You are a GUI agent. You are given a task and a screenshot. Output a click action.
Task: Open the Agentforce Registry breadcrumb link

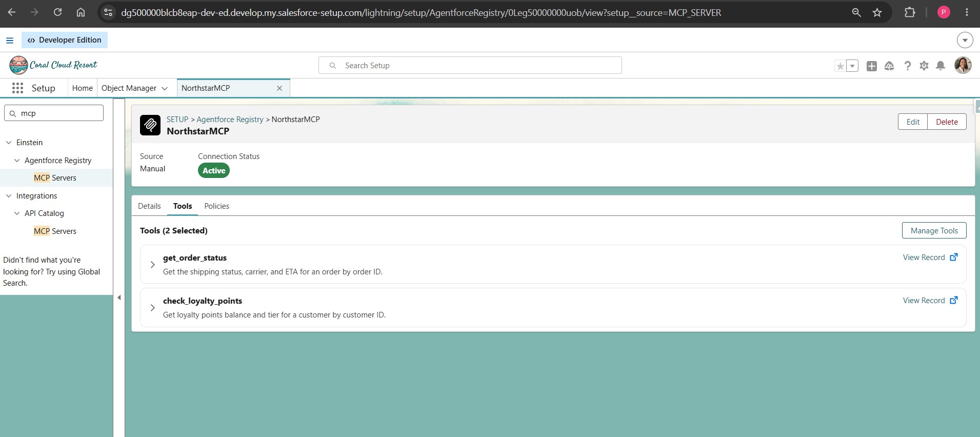230,120
